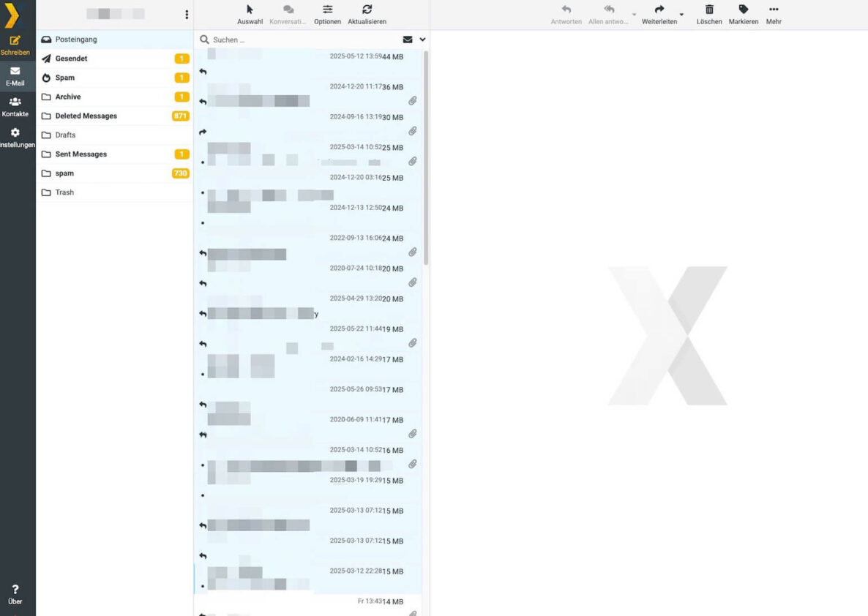Screen dimensions: 868x616
Task: Open the account three-dot menu
Action: 187,15
